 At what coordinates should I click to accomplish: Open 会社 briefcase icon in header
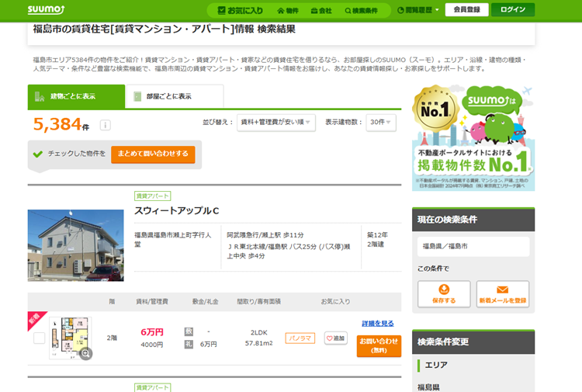(x=320, y=11)
